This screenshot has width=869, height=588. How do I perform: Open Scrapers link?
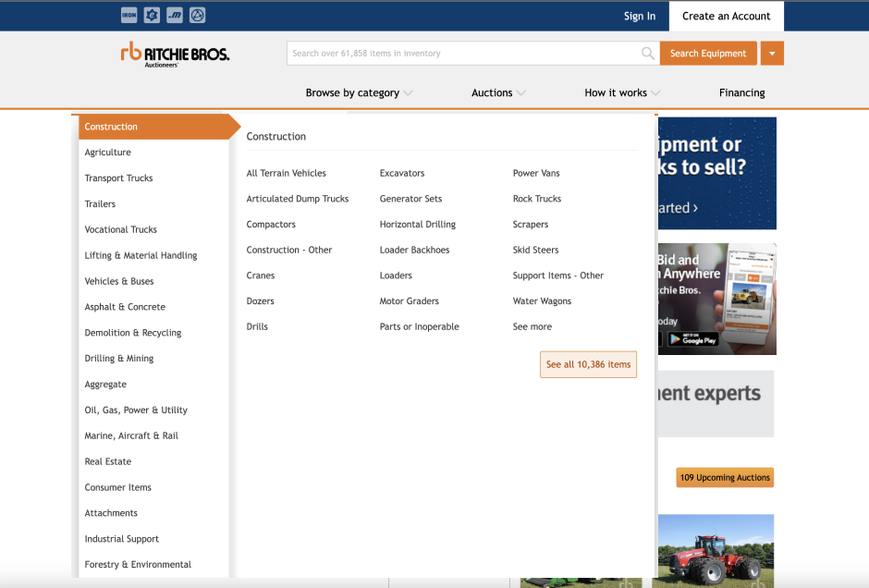531,225
